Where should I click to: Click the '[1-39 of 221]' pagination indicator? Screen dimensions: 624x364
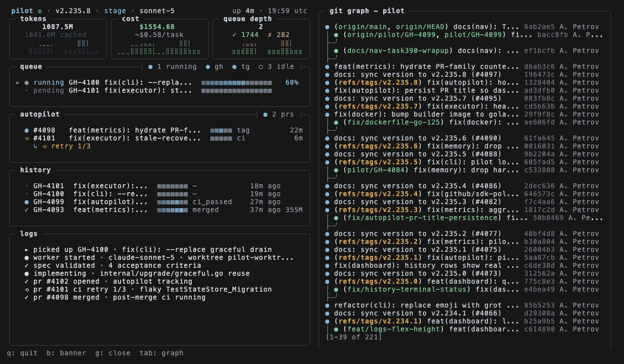tap(354, 337)
